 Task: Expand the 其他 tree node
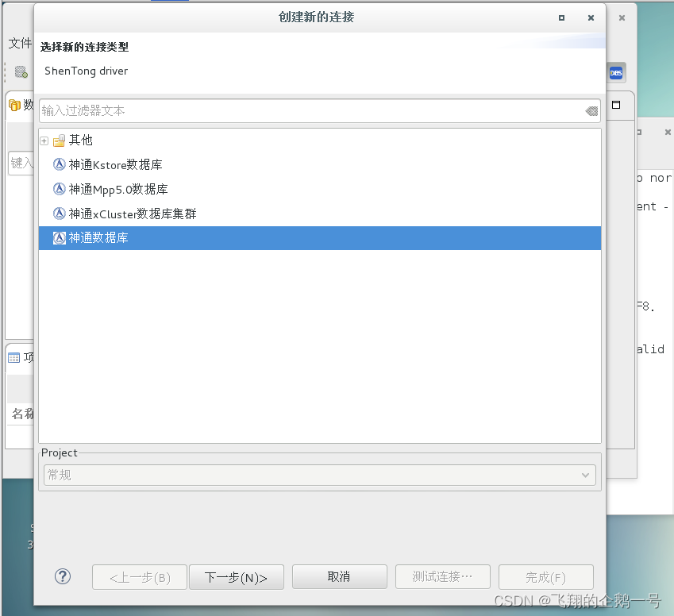tap(44, 140)
